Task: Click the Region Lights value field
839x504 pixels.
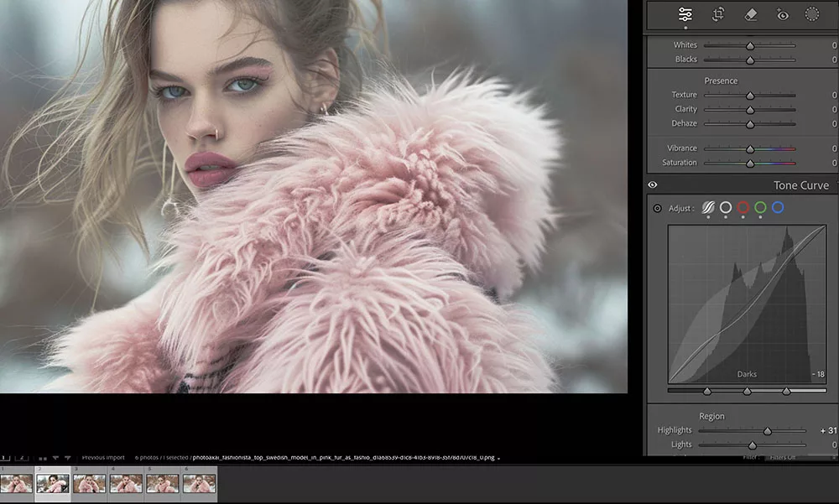Action: click(x=834, y=444)
